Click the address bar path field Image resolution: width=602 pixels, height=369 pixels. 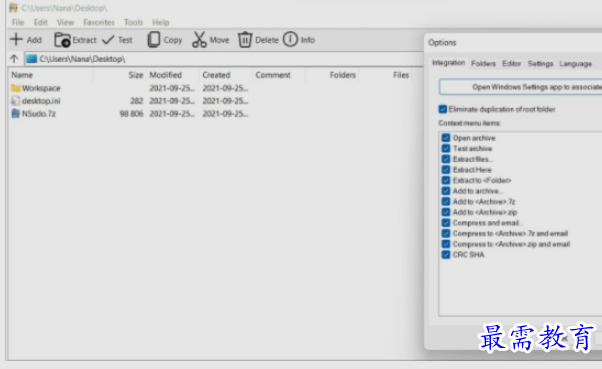[x=224, y=59]
